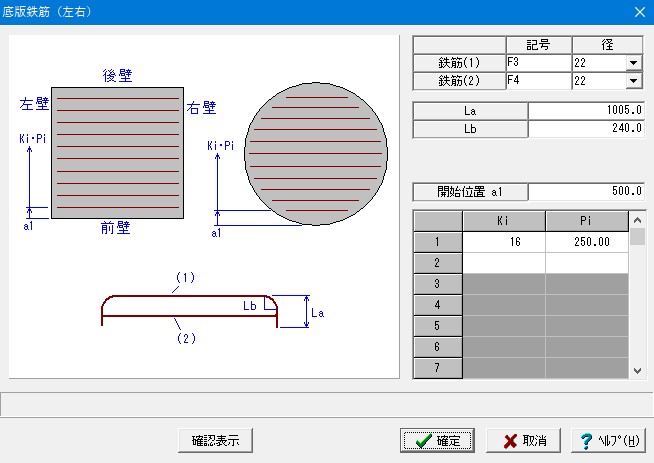Click the Lb label cell
654x463 pixels.
point(470,129)
